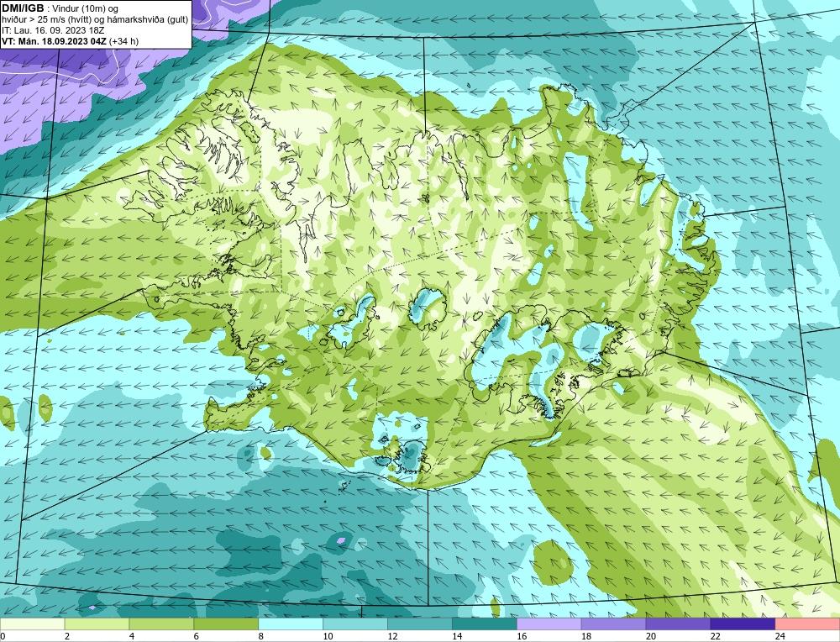Click the legend scale label '22'
Image resolution: width=840 pixels, height=642 pixels.
coord(716,636)
